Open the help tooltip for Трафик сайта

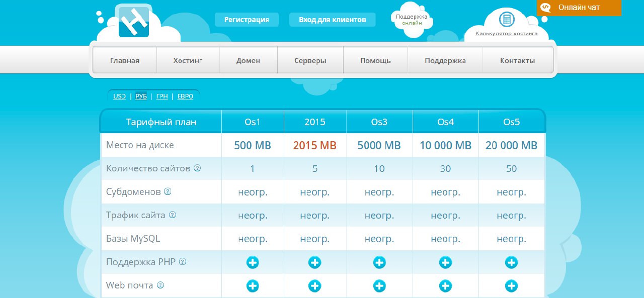(173, 215)
